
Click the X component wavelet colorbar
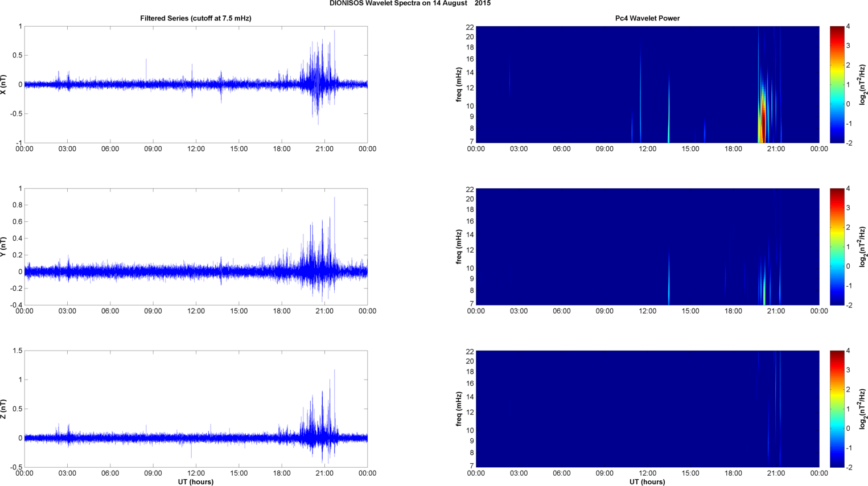pos(837,84)
